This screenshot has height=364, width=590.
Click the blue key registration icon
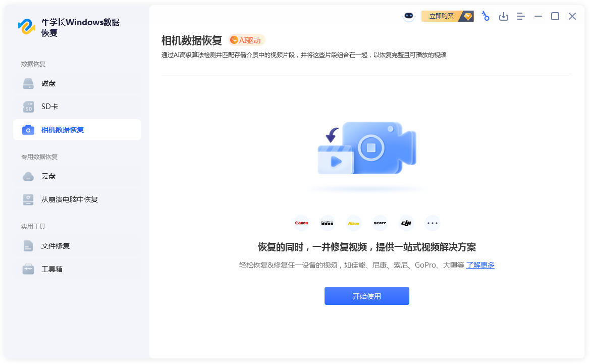pyautogui.click(x=486, y=16)
